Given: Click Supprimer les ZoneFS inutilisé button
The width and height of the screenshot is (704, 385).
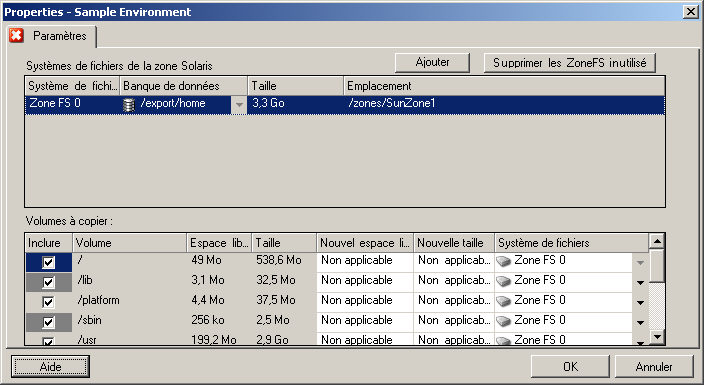Looking at the screenshot, I should coord(569,62).
